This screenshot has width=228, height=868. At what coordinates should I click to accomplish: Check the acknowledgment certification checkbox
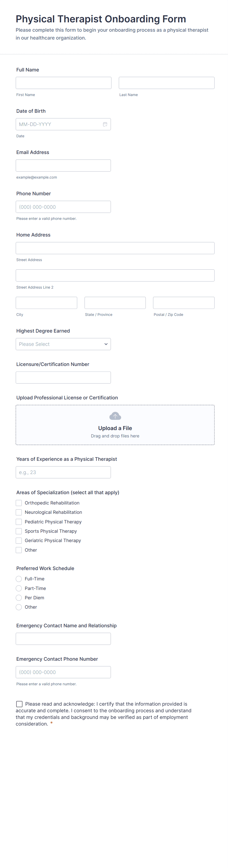click(x=20, y=704)
